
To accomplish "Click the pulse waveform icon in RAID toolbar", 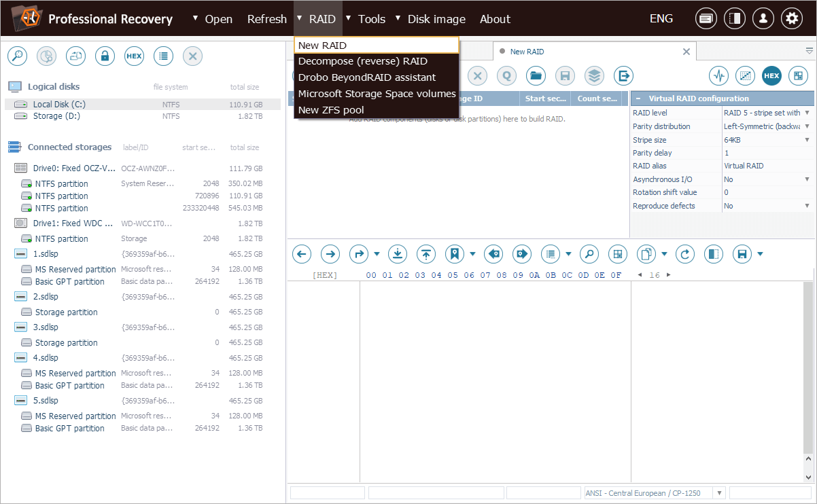I will click(x=718, y=75).
